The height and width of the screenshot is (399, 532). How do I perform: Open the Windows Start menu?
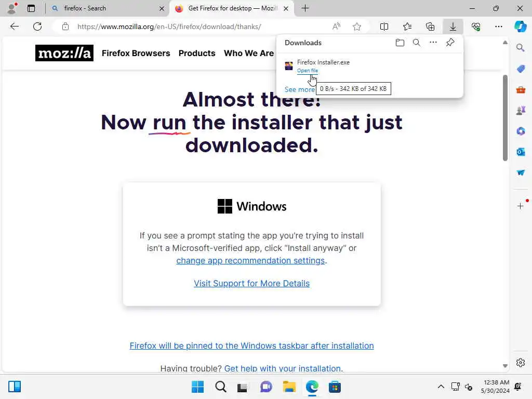tap(197, 387)
